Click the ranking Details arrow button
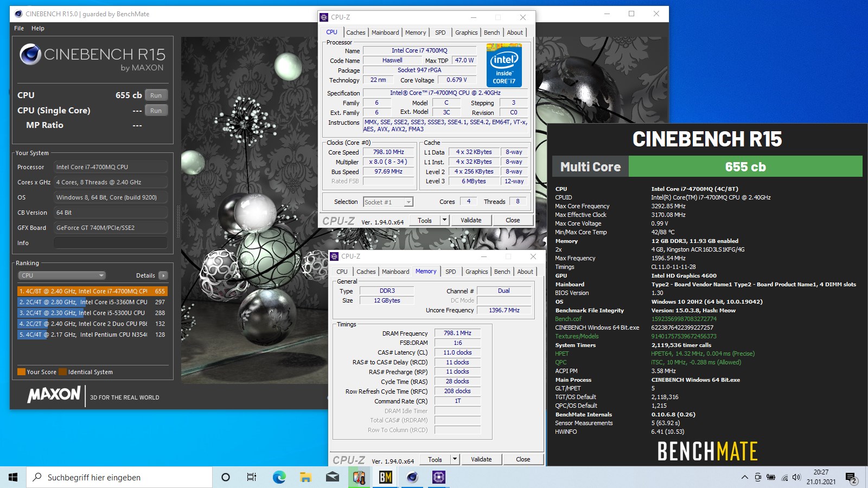Image resolution: width=868 pixels, height=488 pixels. click(163, 275)
